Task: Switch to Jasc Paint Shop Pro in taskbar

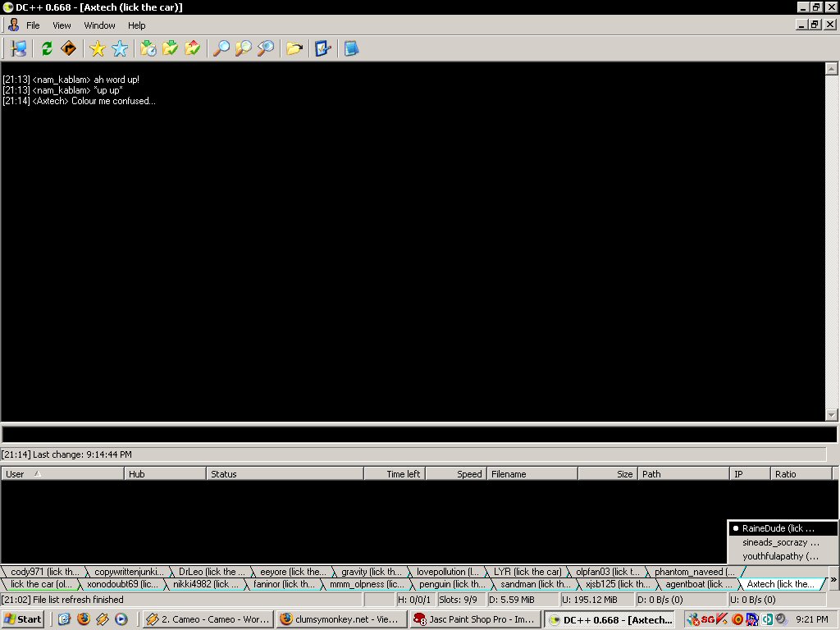Action: 474,619
